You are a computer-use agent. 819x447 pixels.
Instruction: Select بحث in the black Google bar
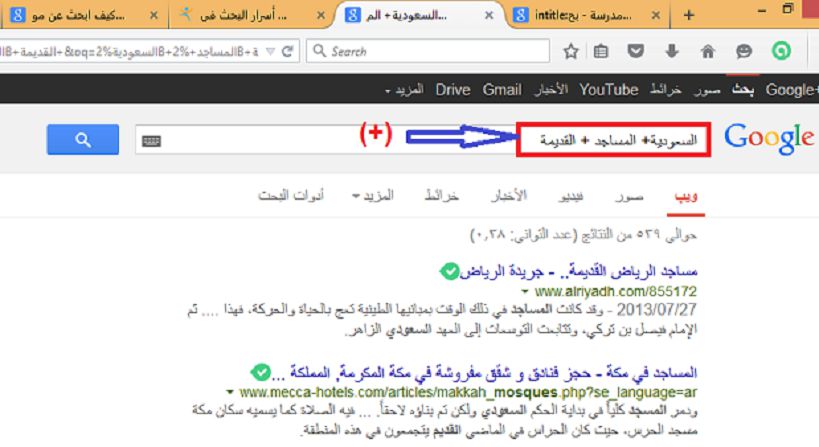(x=743, y=90)
